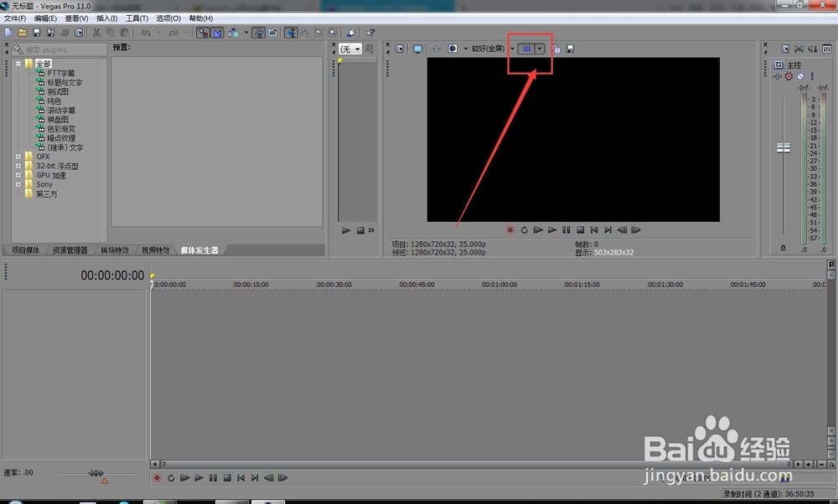838x504 pixels.
Task: Click the Cut scissors icon
Action: [x=96, y=33]
